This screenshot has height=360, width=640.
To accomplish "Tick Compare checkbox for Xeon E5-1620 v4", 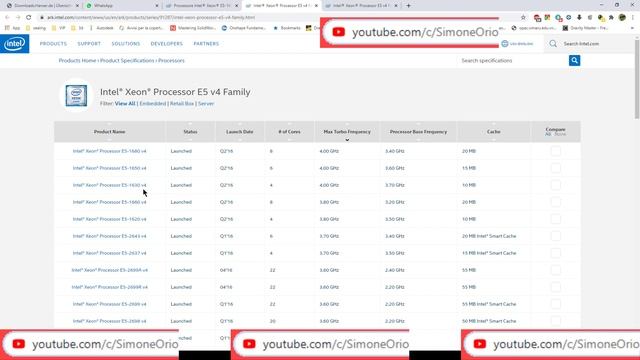I will (556, 219).
